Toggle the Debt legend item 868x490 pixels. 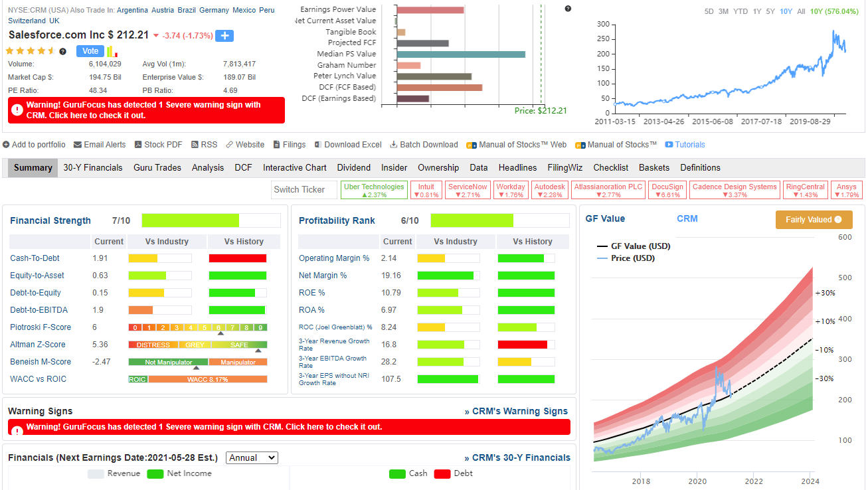(452, 473)
